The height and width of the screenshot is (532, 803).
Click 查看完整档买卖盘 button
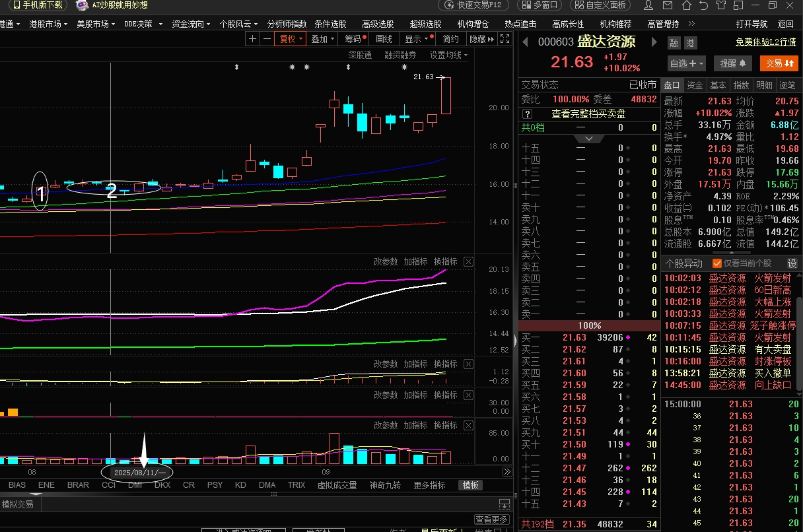point(589,114)
